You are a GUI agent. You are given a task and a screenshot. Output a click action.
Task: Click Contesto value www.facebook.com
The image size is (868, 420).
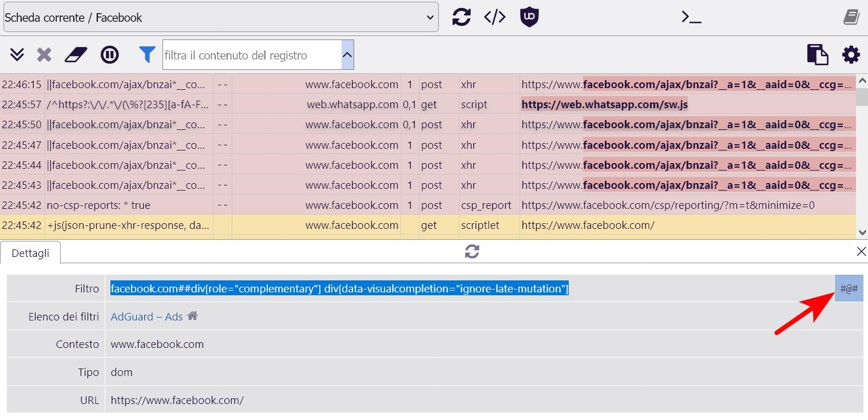157,344
